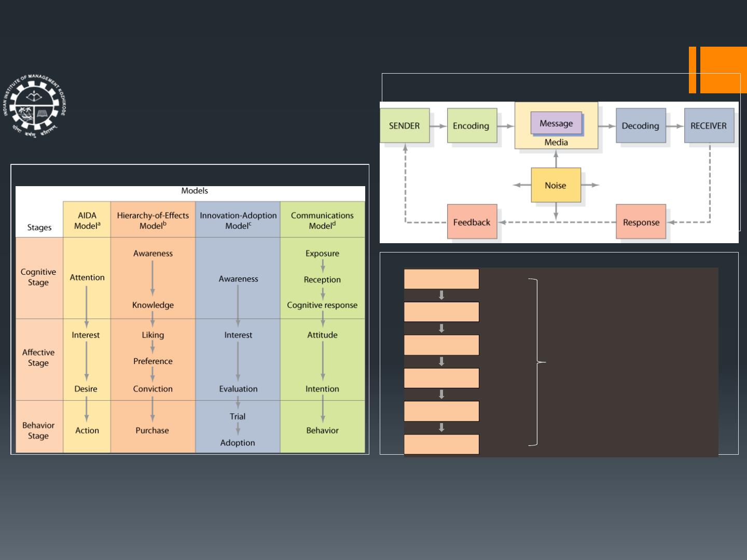Click the Intention cell
Viewport: 747px width, 560px height.
pos(322,389)
